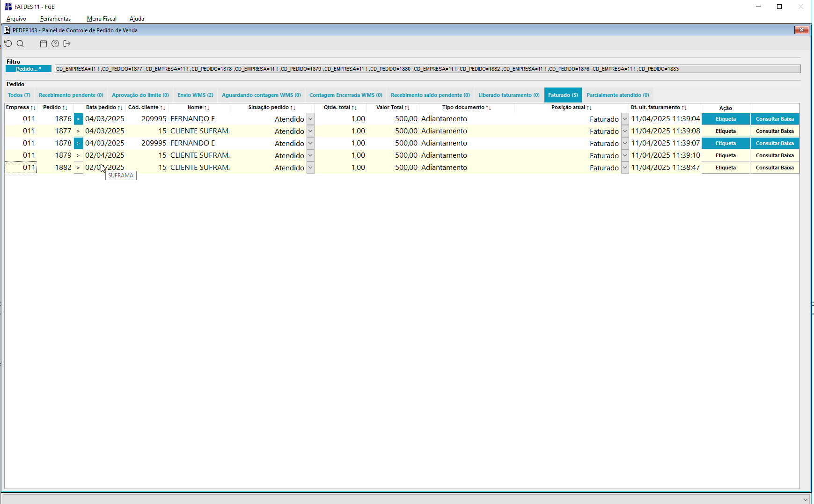Image resolution: width=814 pixels, height=504 pixels.
Task: Open Situação pedido dropdown for pedido 1882
Action: (310, 168)
